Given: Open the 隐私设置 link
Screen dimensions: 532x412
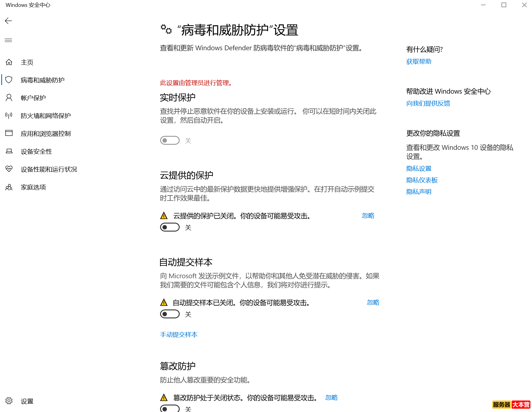Looking at the screenshot, I should (419, 169).
